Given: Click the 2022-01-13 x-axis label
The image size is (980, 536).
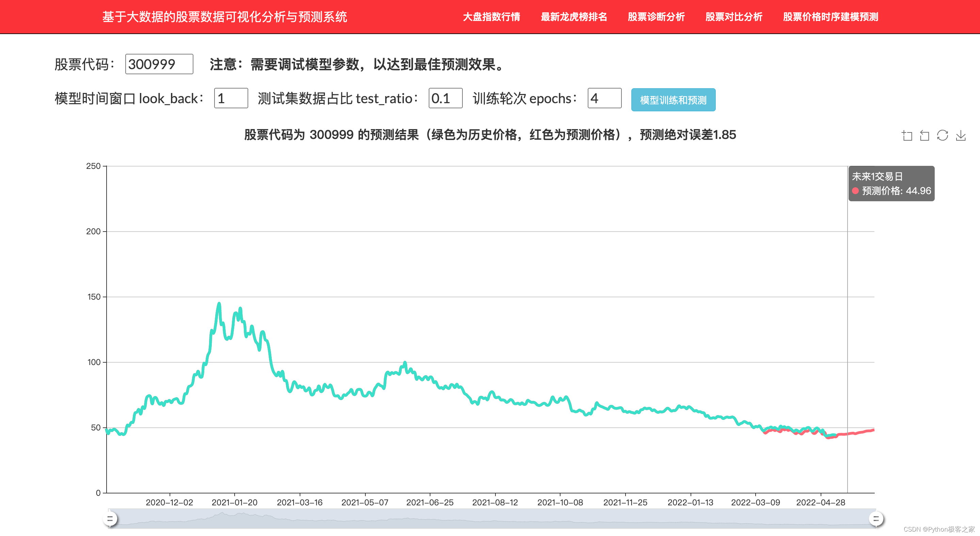Looking at the screenshot, I should [691, 502].
